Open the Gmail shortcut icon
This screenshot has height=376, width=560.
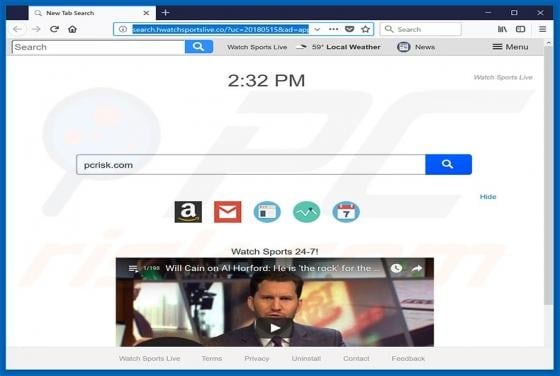pyautogui.click(x=228, y=212)
